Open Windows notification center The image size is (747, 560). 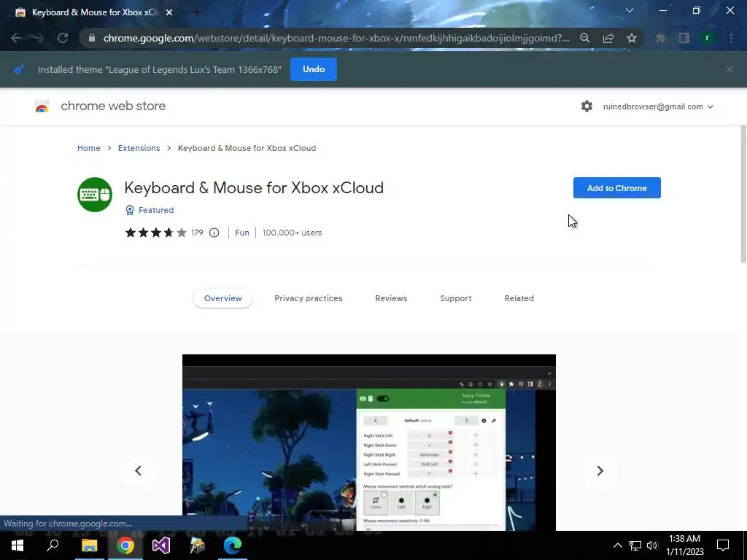pos(723,545)
